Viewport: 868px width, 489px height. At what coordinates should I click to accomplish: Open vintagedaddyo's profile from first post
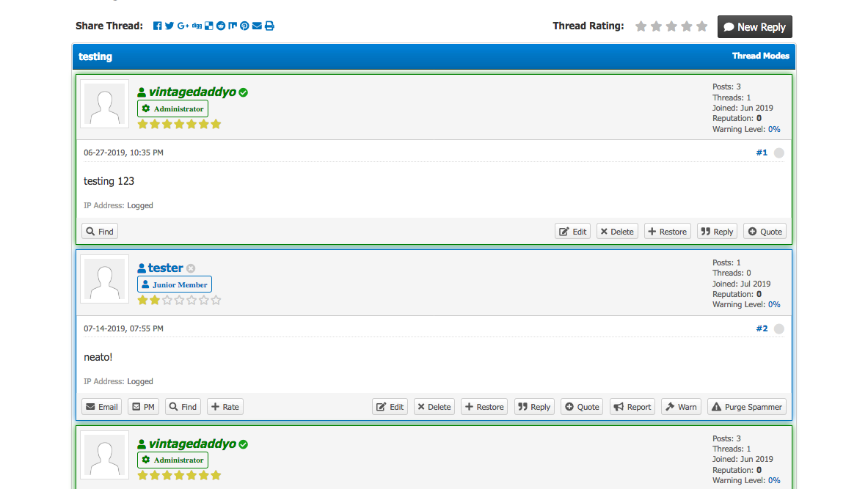pos(192,92)
